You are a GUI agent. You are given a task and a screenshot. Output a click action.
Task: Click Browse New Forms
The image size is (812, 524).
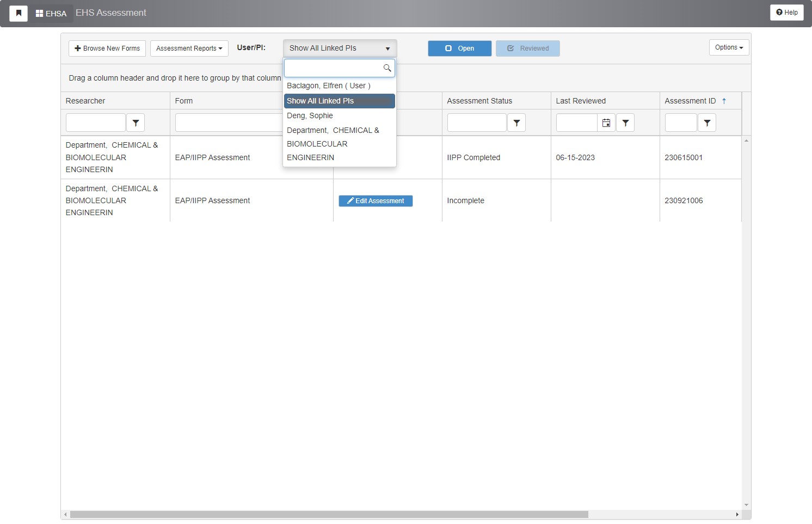point(107,48)
